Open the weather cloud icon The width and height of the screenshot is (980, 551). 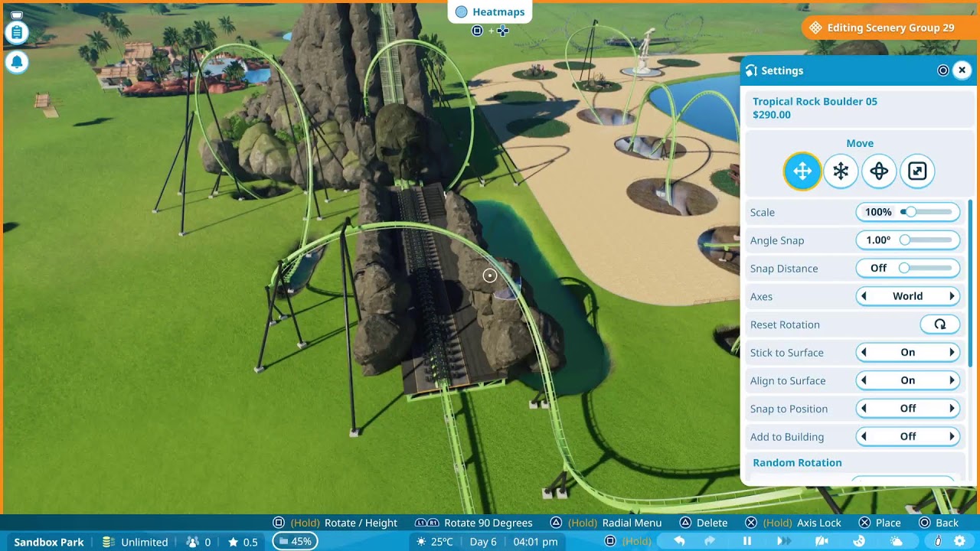(x=897, y=541)
